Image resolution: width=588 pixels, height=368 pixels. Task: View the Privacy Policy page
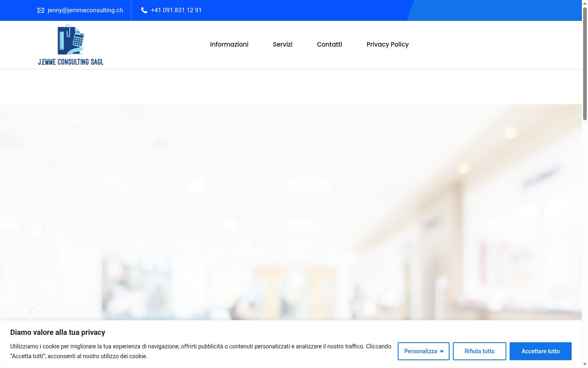(x=388, y=44)
